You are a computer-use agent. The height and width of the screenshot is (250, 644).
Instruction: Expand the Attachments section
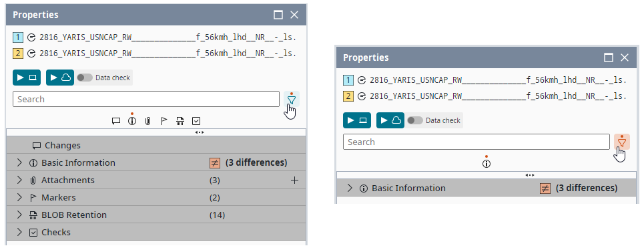19,180
